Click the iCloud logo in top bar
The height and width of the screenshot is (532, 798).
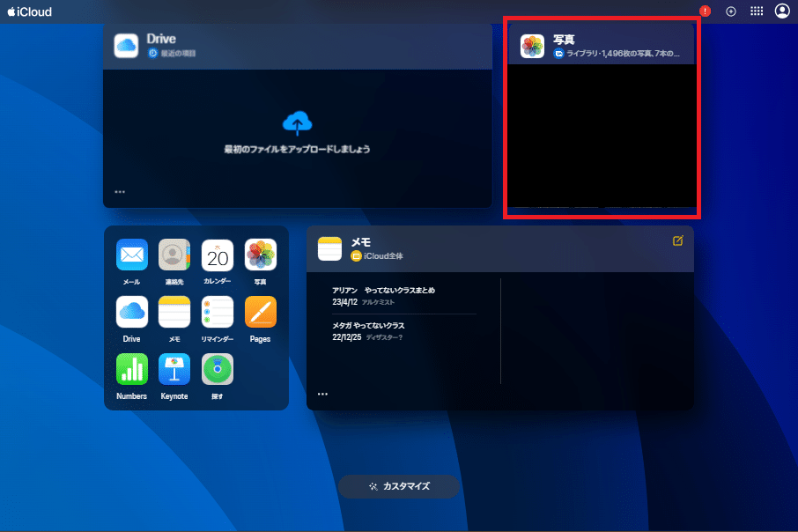click(30, 11)
